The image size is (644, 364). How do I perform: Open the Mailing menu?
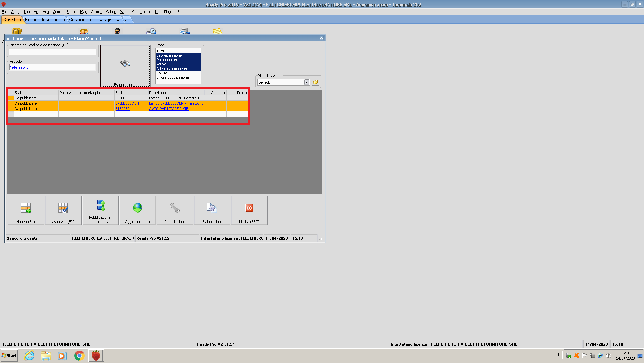111,12
